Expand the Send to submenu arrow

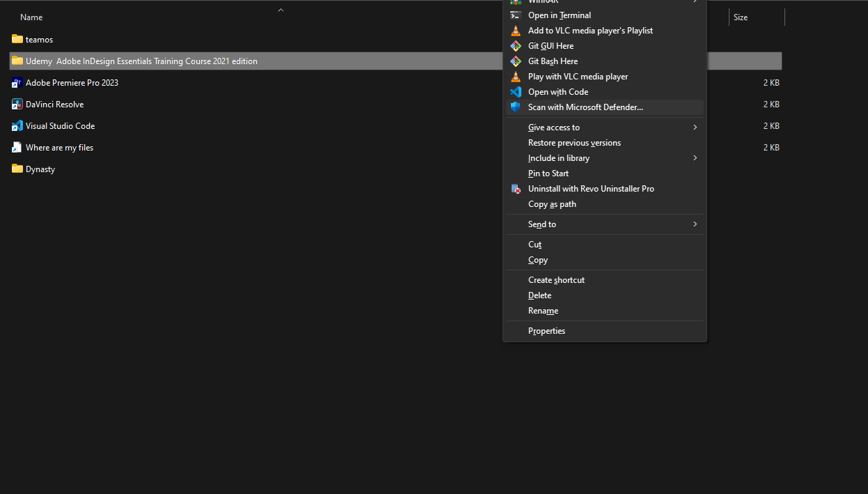[695, 224]
